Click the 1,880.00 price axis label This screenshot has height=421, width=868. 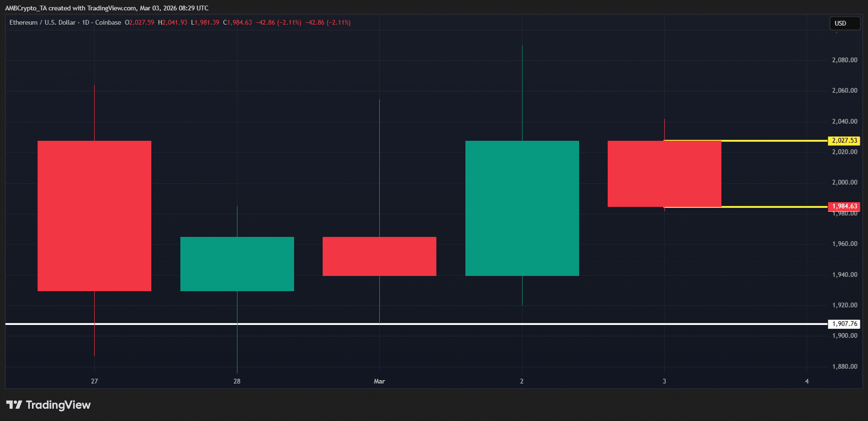844,367
